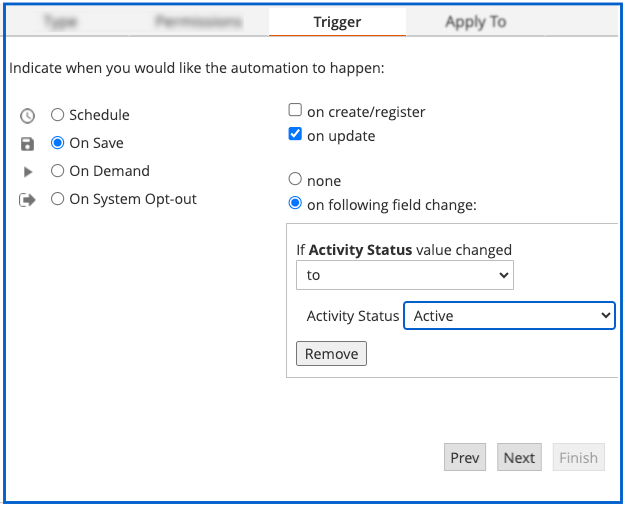Uncheck the on update checkbox

(x=295, y=135)
